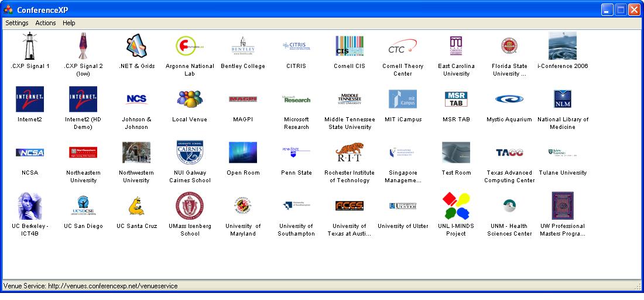Select the NCSA venue icon

(x=30, y=152)
